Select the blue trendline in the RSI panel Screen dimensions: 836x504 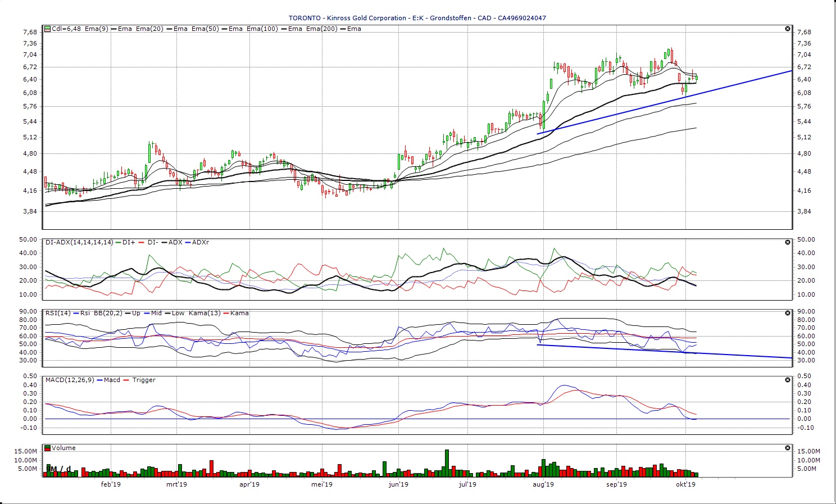coord(665,351)
